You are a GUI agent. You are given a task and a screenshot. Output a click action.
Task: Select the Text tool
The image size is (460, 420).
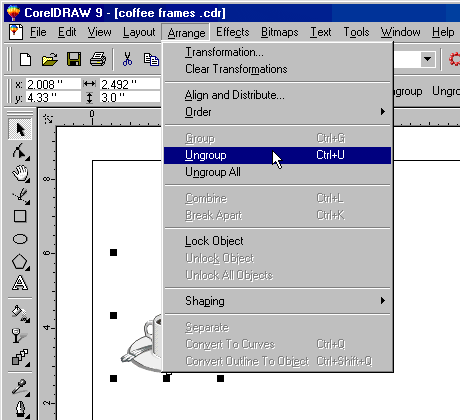20,283
